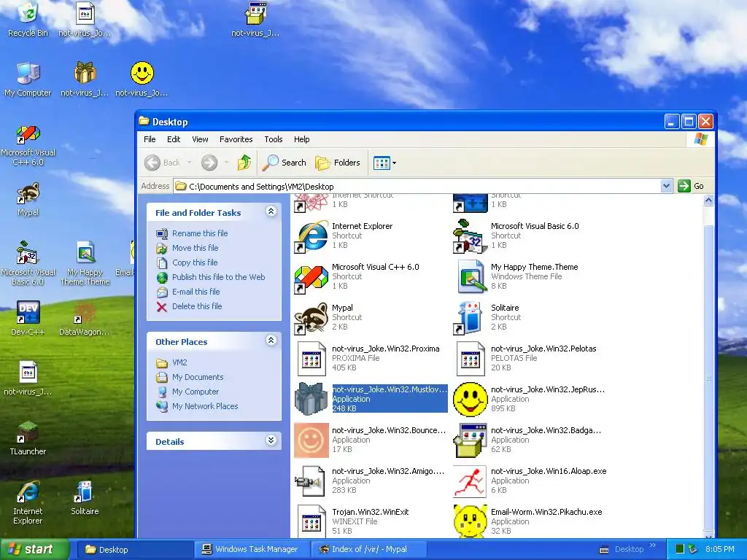Select the gift box not-virus desktop icon

(85, 79)
